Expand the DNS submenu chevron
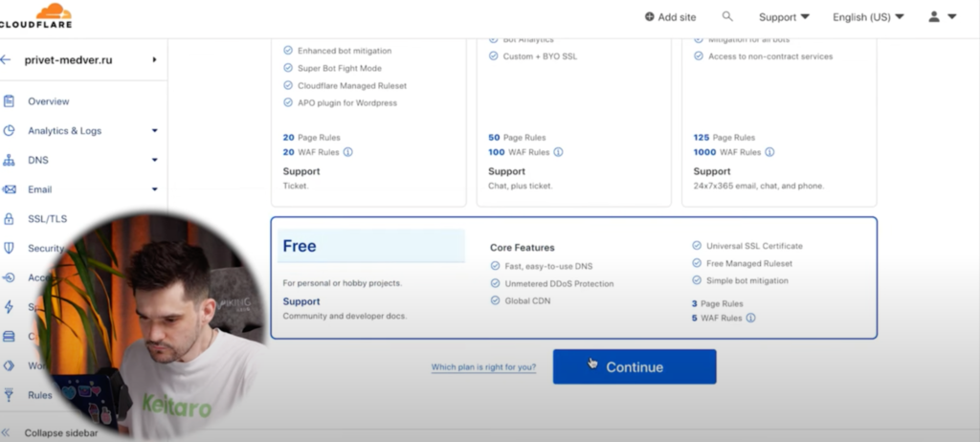 click(x=154, y=160)
